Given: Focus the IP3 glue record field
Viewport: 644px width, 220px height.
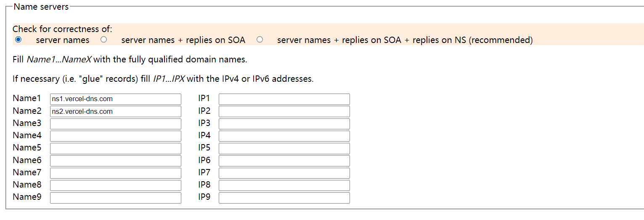Looking at the screenshot, I should 284,124.
